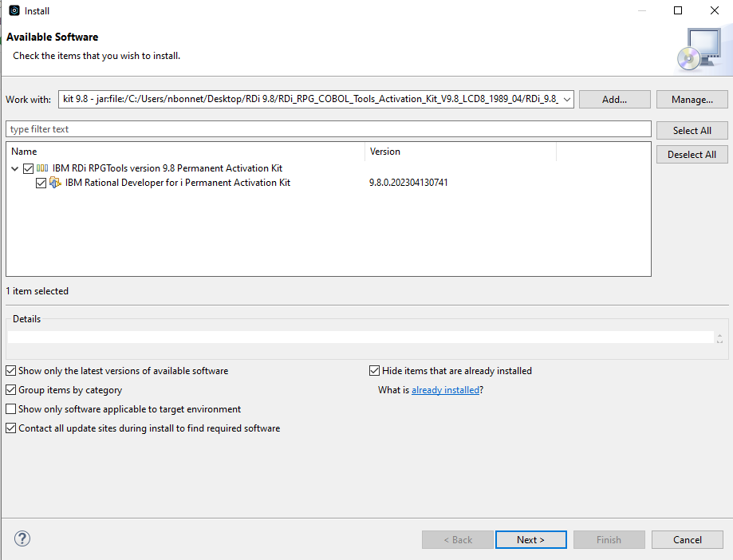Sort by the Name column header

(186, 152)
